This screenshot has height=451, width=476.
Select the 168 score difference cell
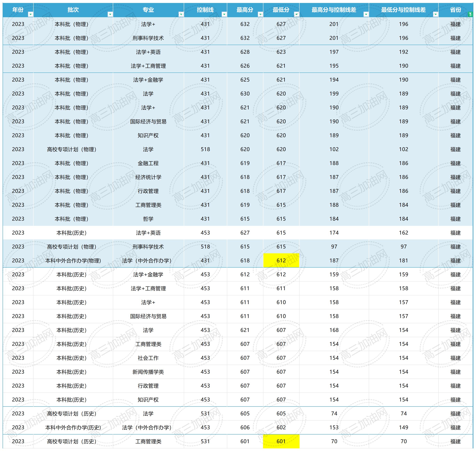(x=334, y=330)
